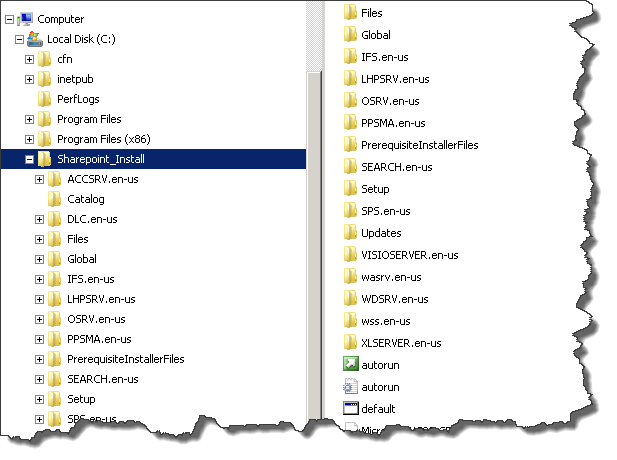Collapse the Computer node in the tree
Screen dimensions: 617x460
pos(9,19)
